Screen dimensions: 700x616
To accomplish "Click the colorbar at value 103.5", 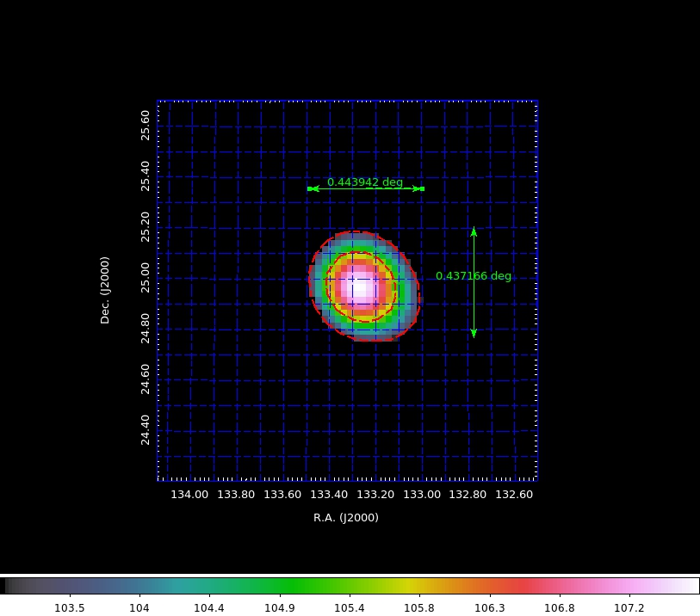I will pos(70,586).
